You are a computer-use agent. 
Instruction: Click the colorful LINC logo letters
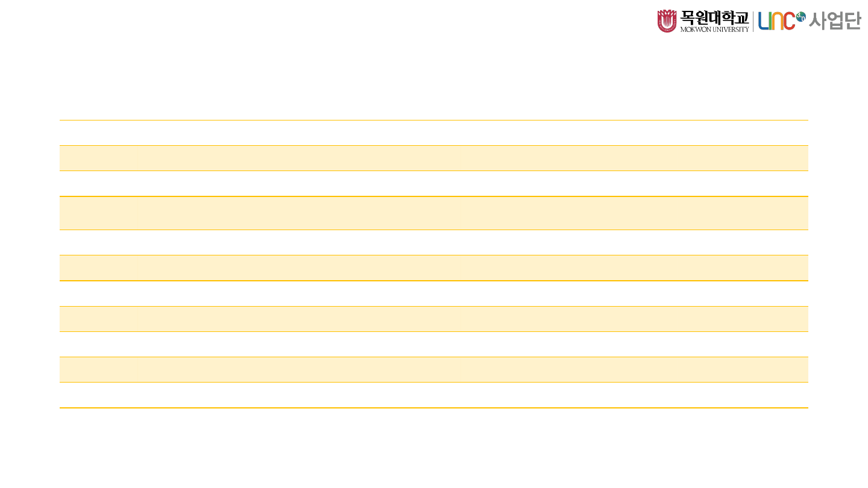(x=776, y=21)
